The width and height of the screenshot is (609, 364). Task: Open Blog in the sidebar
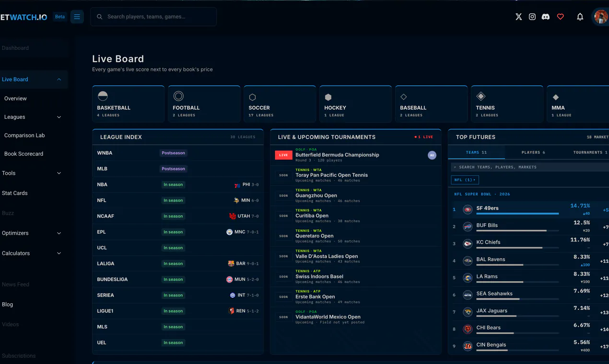click(7, 305)
